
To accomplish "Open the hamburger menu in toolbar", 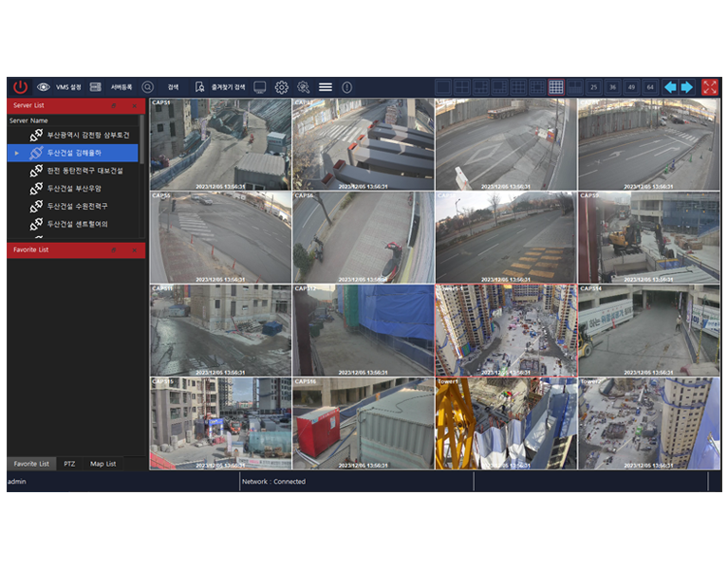I will (326, 86).
